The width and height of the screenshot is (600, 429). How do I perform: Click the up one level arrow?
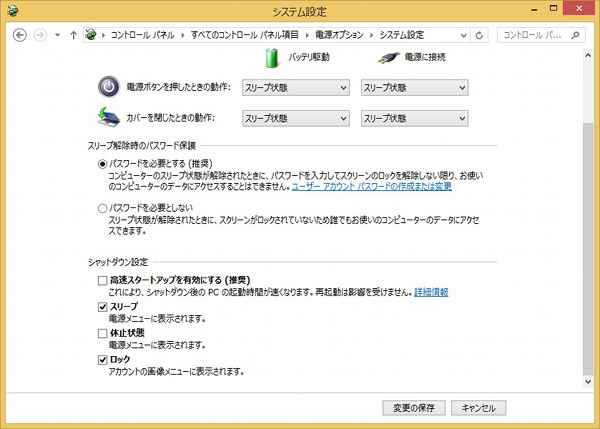click(73, 36)
